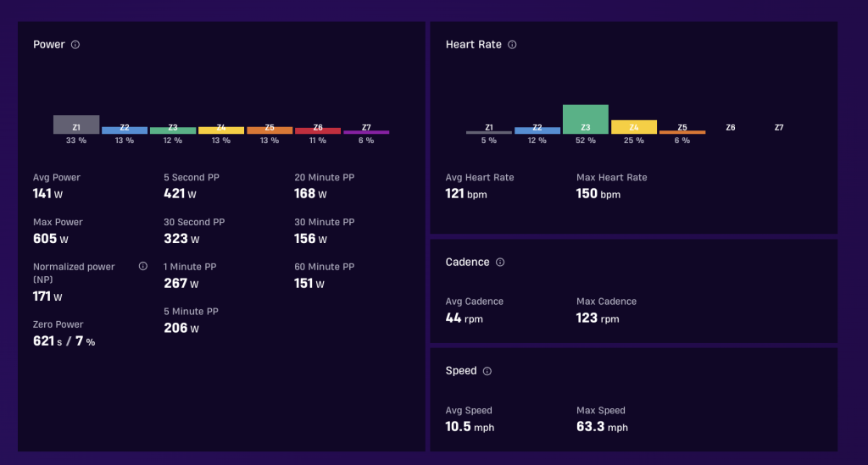Screen dimensions: 868x465
Task: Click the Avg Cadence value 44 rpm
Action: [x=464, y=318]
